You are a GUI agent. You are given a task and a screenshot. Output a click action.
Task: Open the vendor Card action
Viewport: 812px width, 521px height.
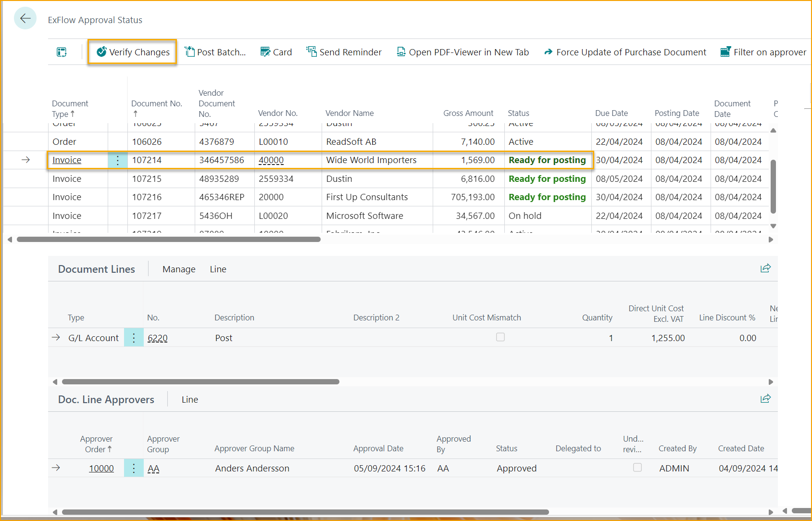coord(276,52)
